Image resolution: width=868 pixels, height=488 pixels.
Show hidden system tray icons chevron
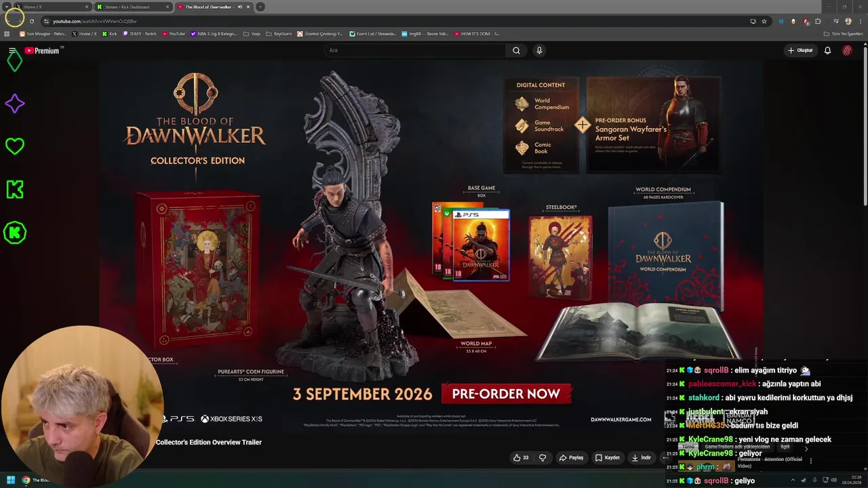(792, 480)
